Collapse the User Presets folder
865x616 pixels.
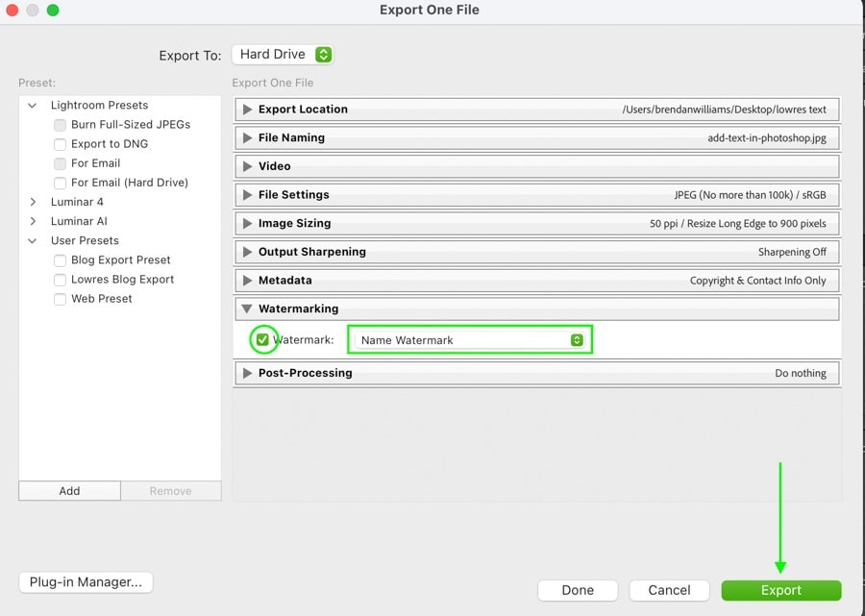(33, 241)
